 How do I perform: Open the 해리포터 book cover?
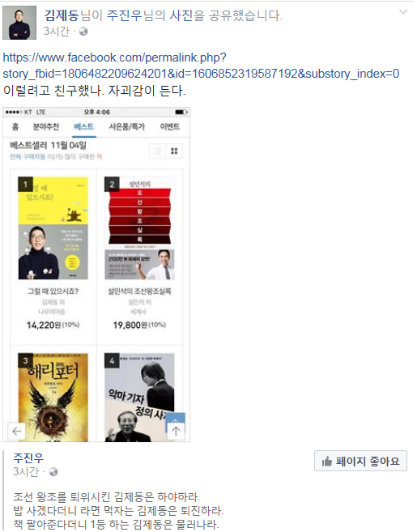click(53, 398)
